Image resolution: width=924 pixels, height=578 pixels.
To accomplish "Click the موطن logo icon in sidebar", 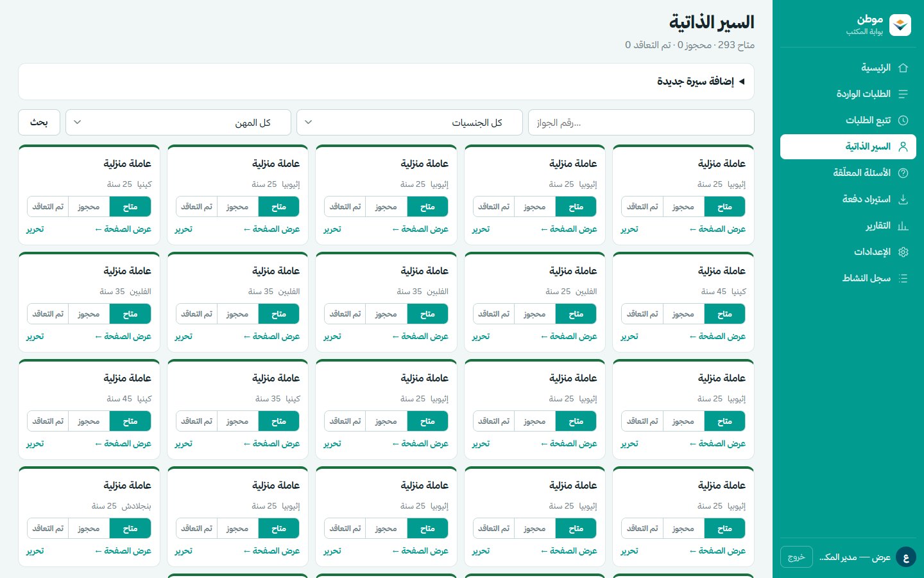I will pos(900,25).
